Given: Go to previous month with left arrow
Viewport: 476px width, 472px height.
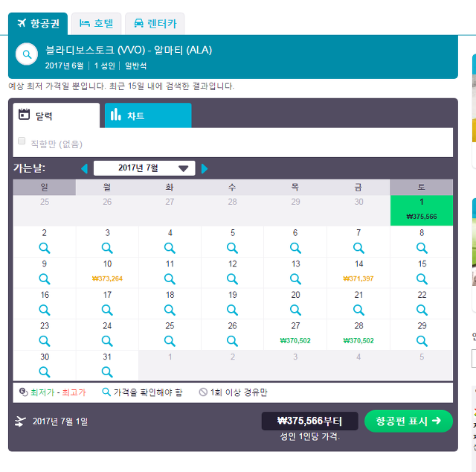Looking at the screenshot, I should coord(84,168).
